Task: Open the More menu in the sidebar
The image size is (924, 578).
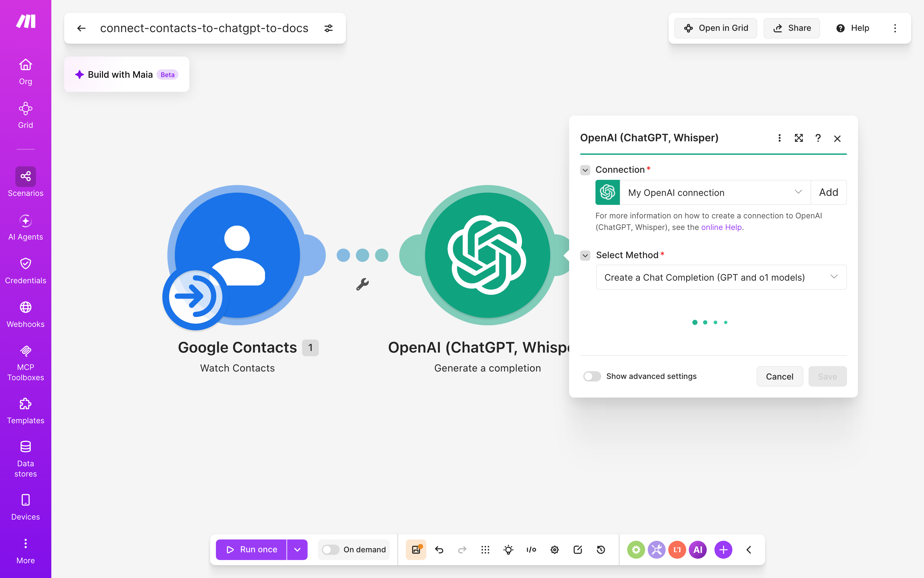Action: [26, 551]
